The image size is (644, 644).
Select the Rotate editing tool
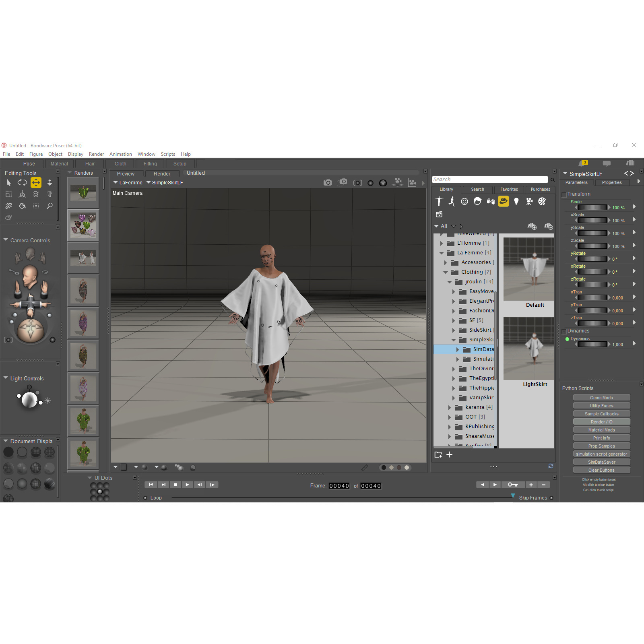22,183
